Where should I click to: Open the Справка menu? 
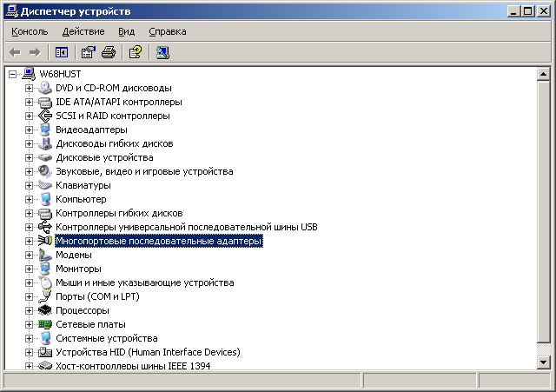coord(167,31)
